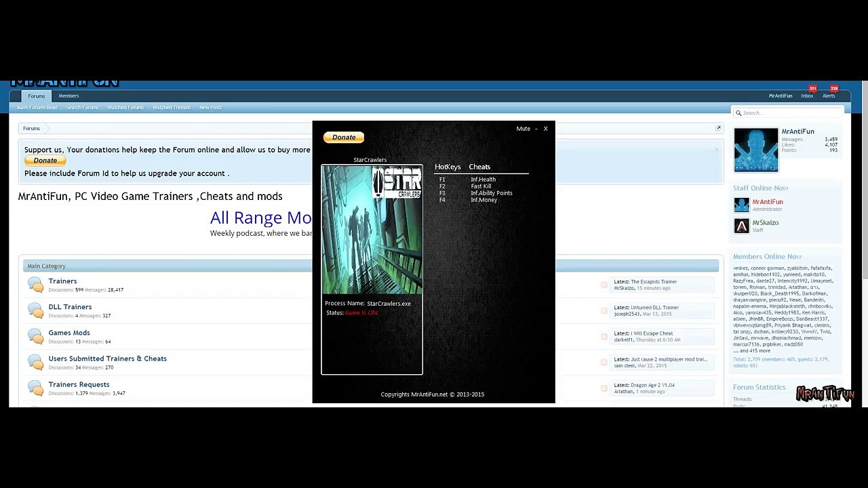Click the Inf.Ability Points cheat entry
868x488 pixels.
tap(492, 193)
